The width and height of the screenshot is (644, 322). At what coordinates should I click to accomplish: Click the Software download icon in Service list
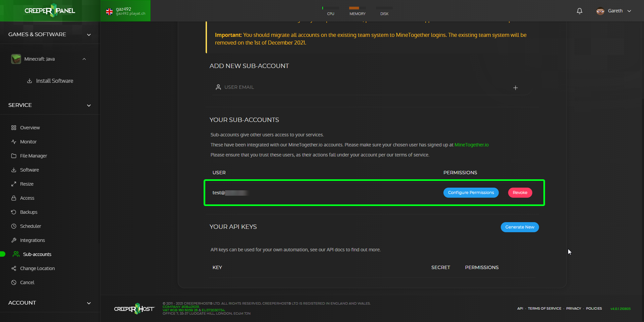(14, 170)
